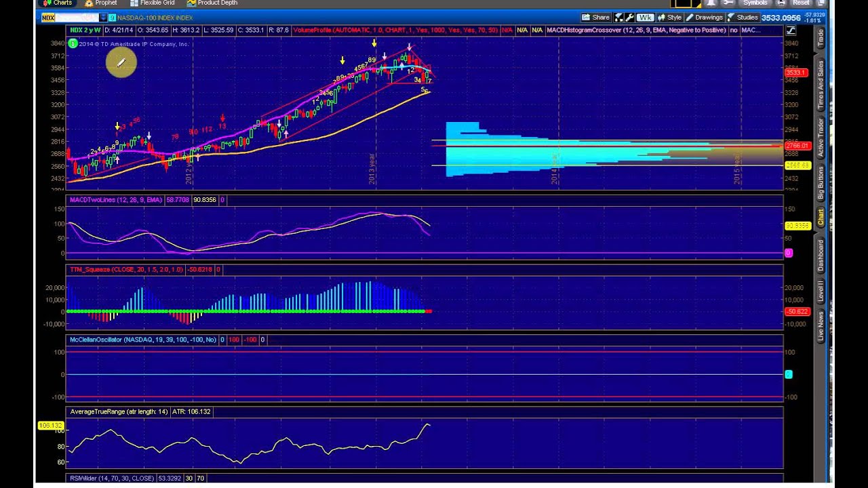Click the H: 3613.2 high value
Screen dimensions: 868x488
185,30
